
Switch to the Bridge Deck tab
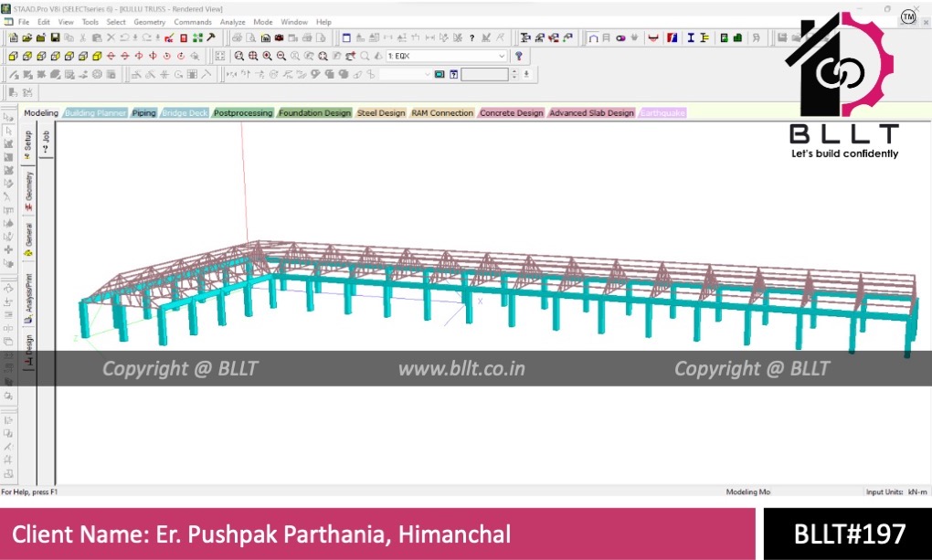(185, 113)
